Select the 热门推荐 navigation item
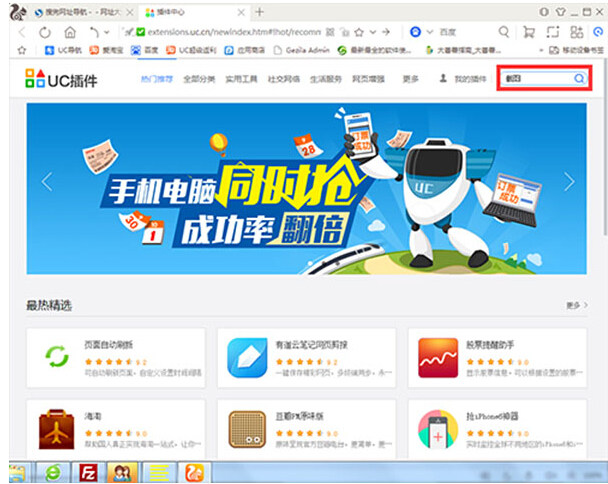608x484 pixels. click(157, 79)
